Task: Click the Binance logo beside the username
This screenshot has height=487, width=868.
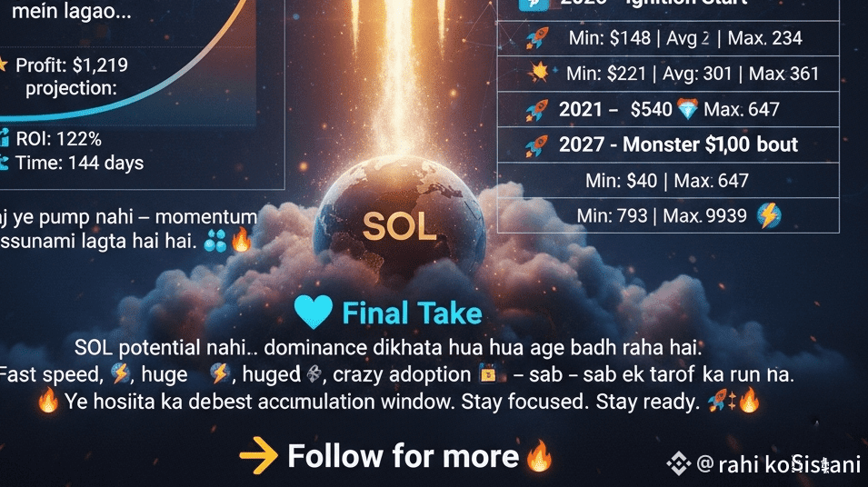Action: coord(678,463)
